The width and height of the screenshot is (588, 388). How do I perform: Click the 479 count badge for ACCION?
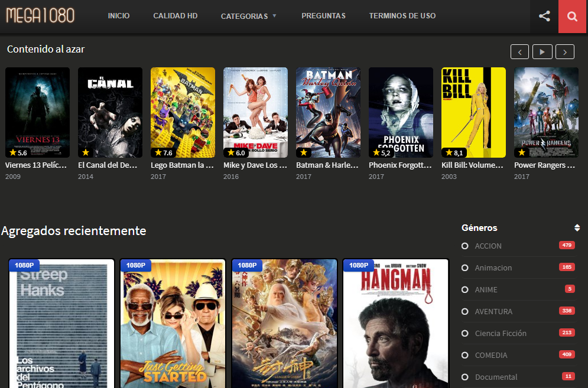(x=567, y=245)
